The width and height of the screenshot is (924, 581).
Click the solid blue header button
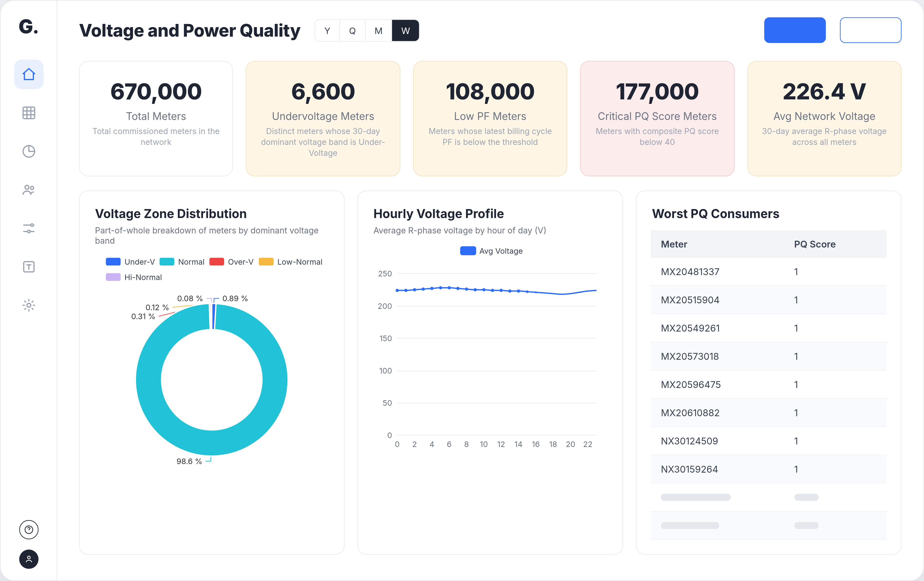[x=795, y=30]
